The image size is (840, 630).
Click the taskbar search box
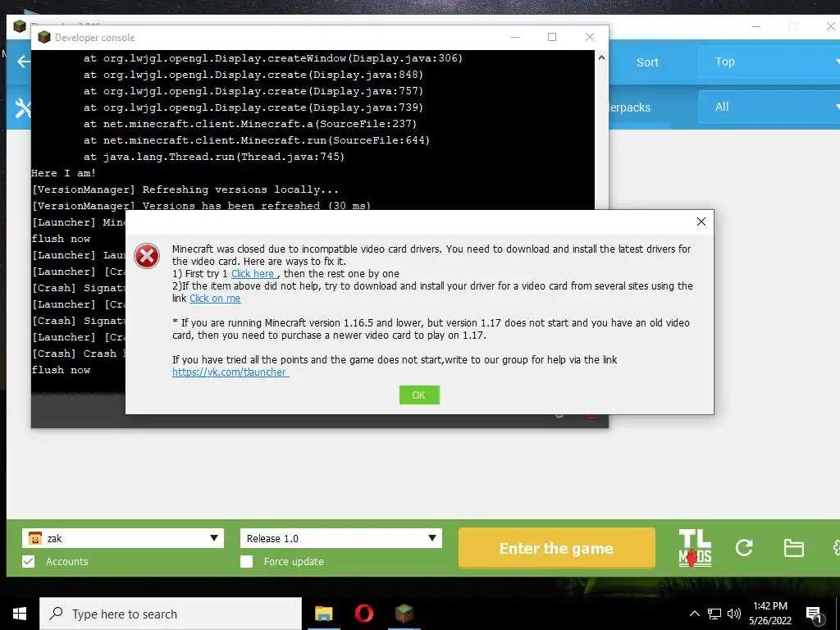171,614
